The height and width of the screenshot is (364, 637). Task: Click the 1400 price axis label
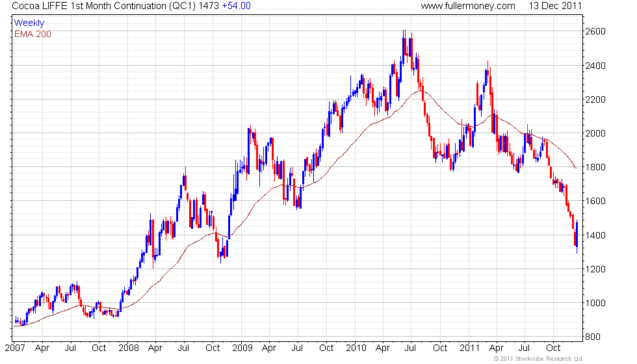[x=595, y=235]
